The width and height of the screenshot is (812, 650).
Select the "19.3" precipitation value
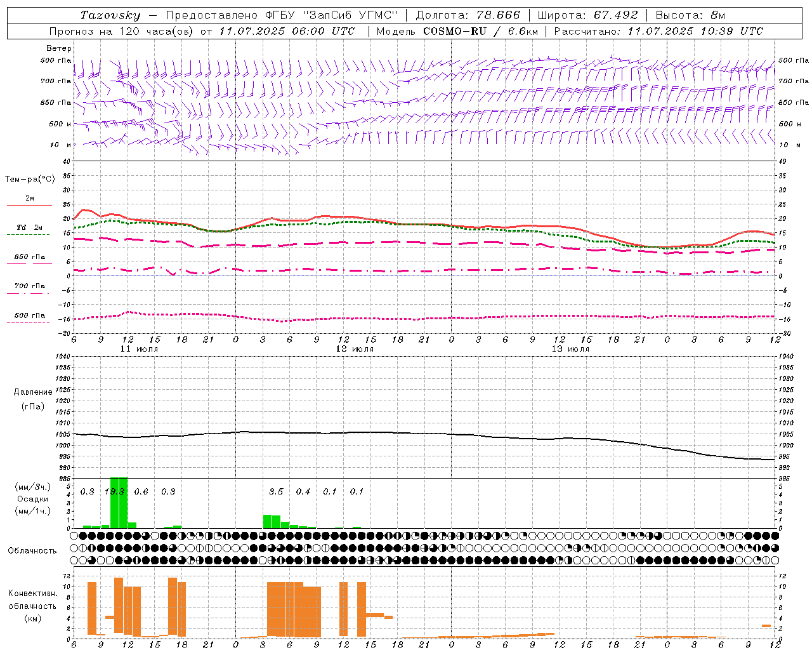(114, 492)
